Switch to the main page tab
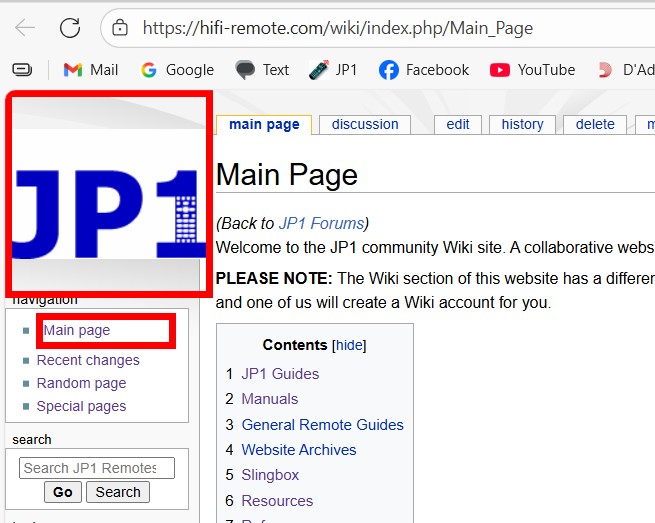 coord(264,124)
